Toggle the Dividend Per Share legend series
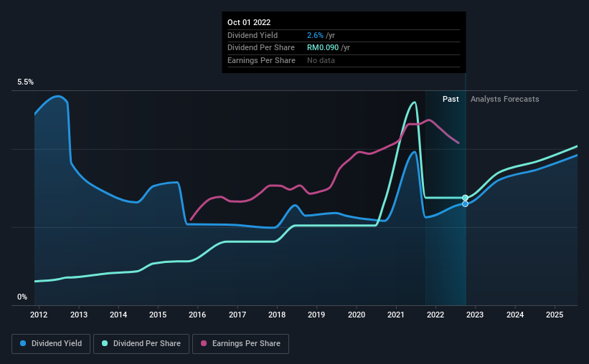 (141, 344)
